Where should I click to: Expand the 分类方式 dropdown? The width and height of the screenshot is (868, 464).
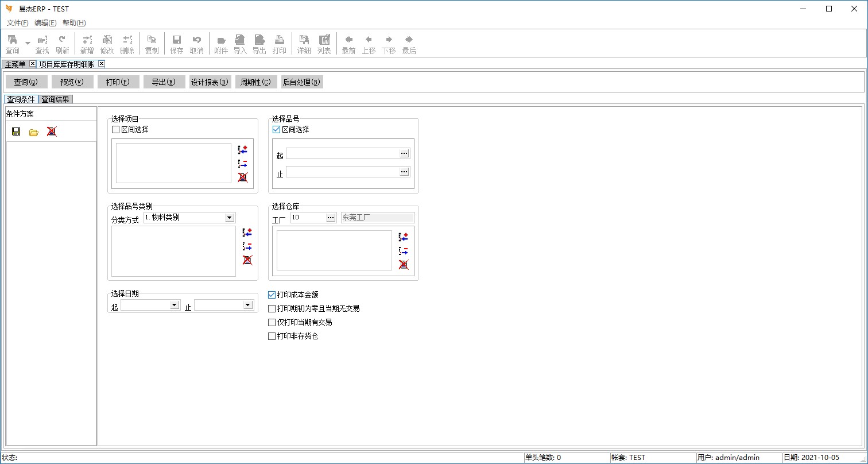[230, 218]
